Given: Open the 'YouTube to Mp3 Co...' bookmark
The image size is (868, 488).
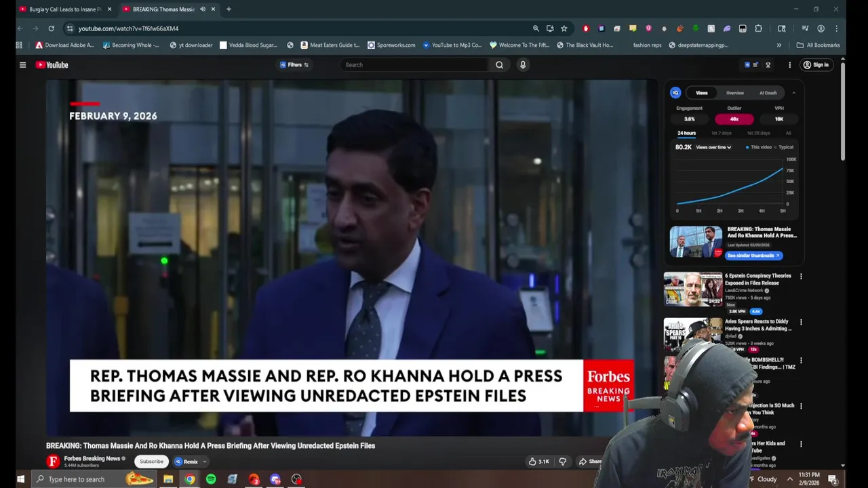Looking at the screenshot, I should (452, 45).
